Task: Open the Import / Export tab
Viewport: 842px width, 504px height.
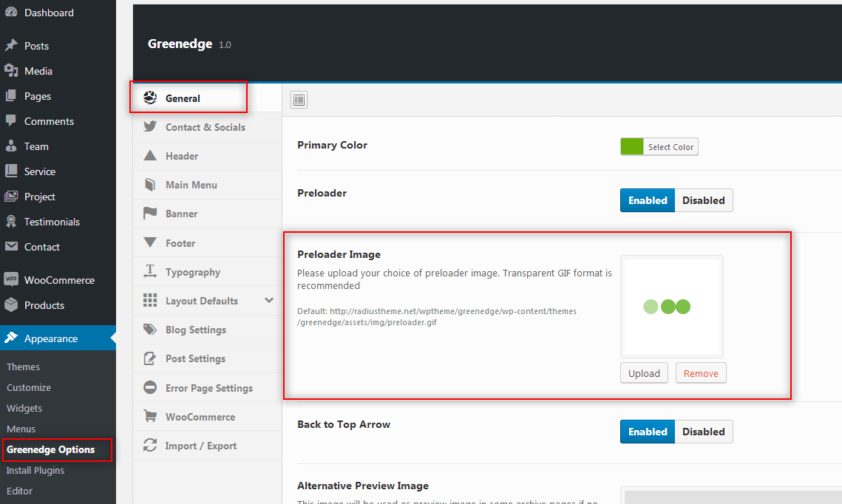Action: coord(207,446)
